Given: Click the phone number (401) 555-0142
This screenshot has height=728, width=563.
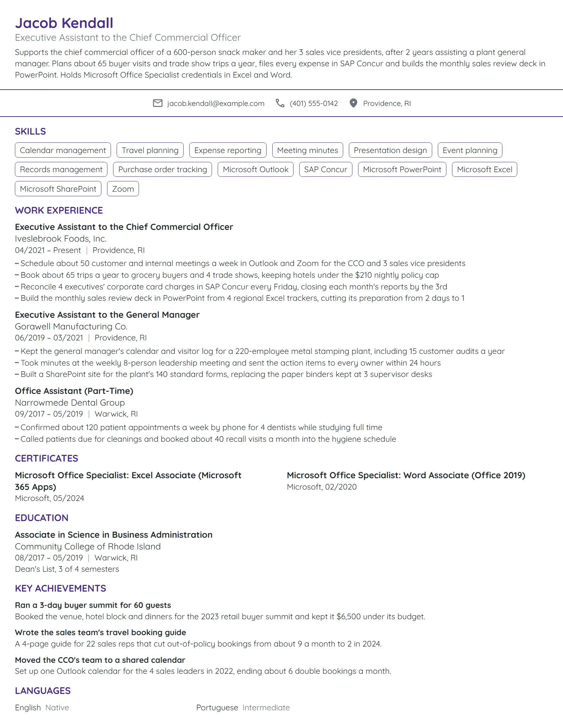Looking at the screenshot, I should click(314, 103).
